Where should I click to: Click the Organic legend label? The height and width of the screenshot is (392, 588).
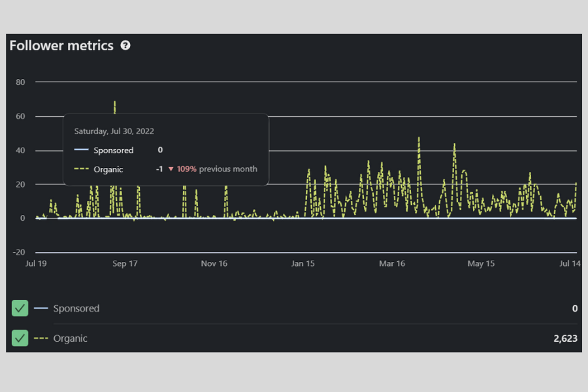click(71, 338)
